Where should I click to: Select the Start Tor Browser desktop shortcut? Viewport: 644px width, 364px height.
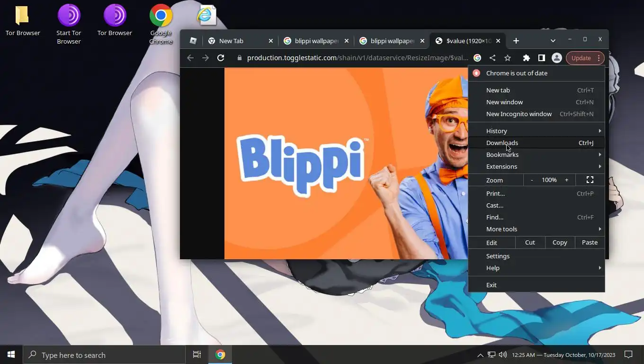coord(69,25)
